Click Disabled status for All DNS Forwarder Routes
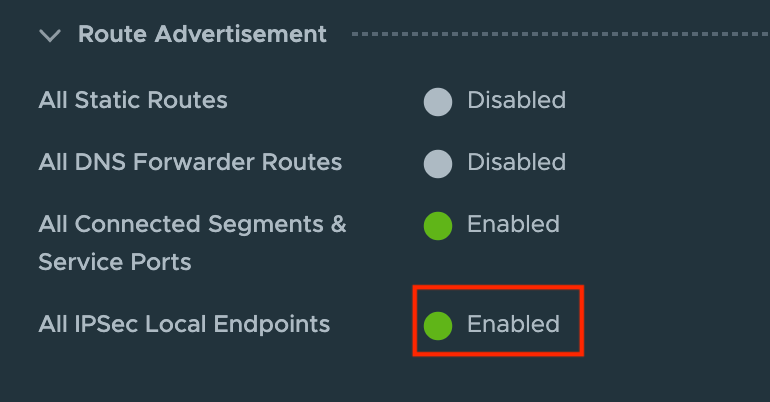This screenshot has height=402, width=770. pos(516,162)
